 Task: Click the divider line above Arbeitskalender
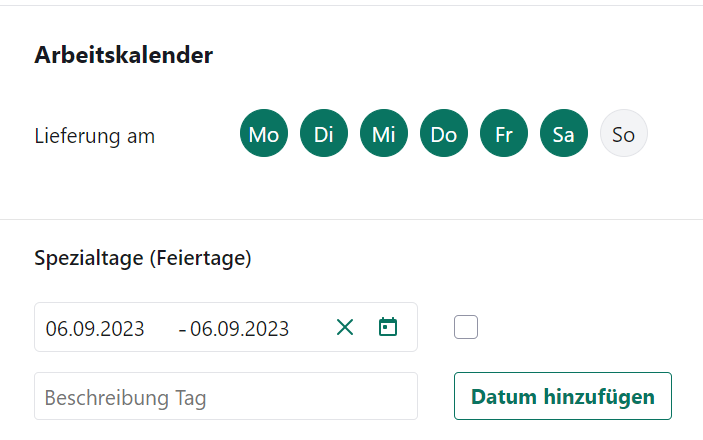tap(351, 5)
